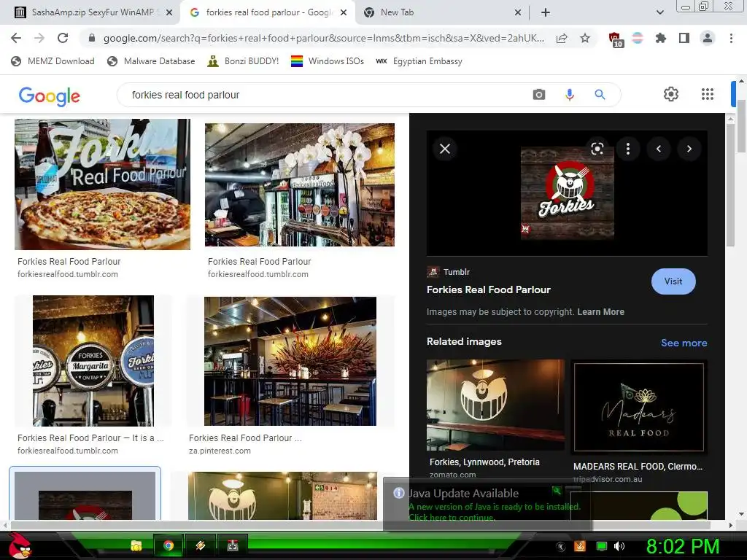
Task: Open MEMZ Download bookmark
Action: [53, 61]
